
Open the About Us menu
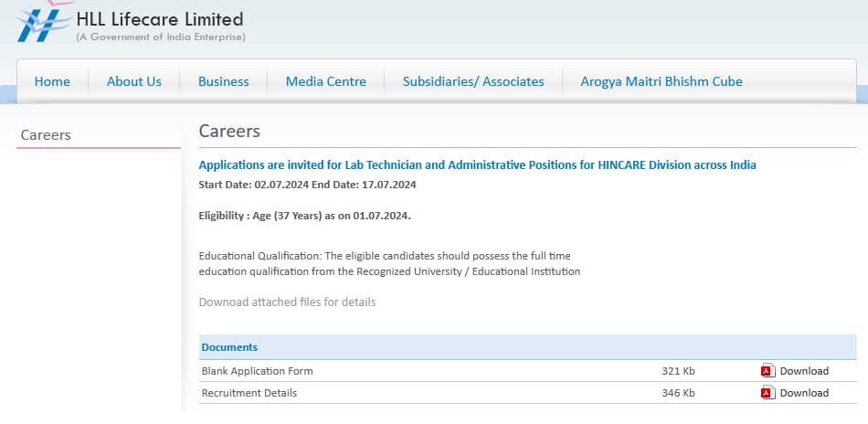pos(134,82)
